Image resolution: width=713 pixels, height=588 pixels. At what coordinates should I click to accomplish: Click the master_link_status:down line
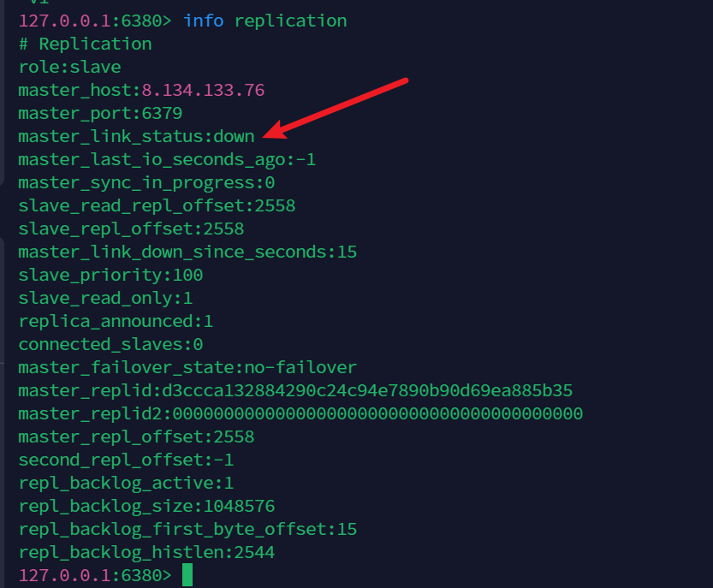pos(136,136)
